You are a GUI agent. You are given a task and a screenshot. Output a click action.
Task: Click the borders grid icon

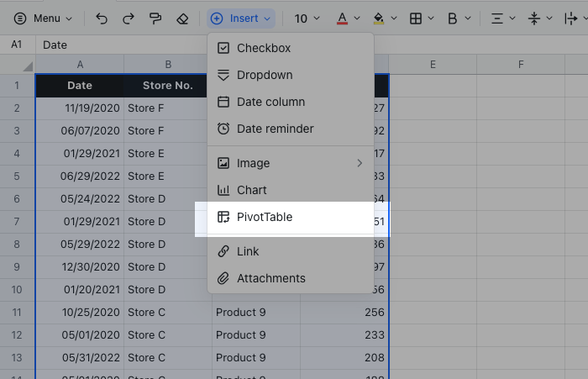415,18
